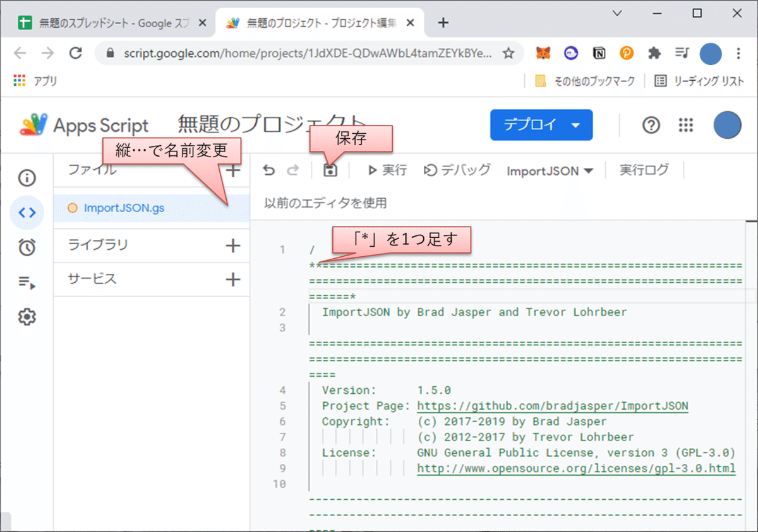Click 以前のエディタを使用 link
Viewport: 758px width, 532px height.
325,203
